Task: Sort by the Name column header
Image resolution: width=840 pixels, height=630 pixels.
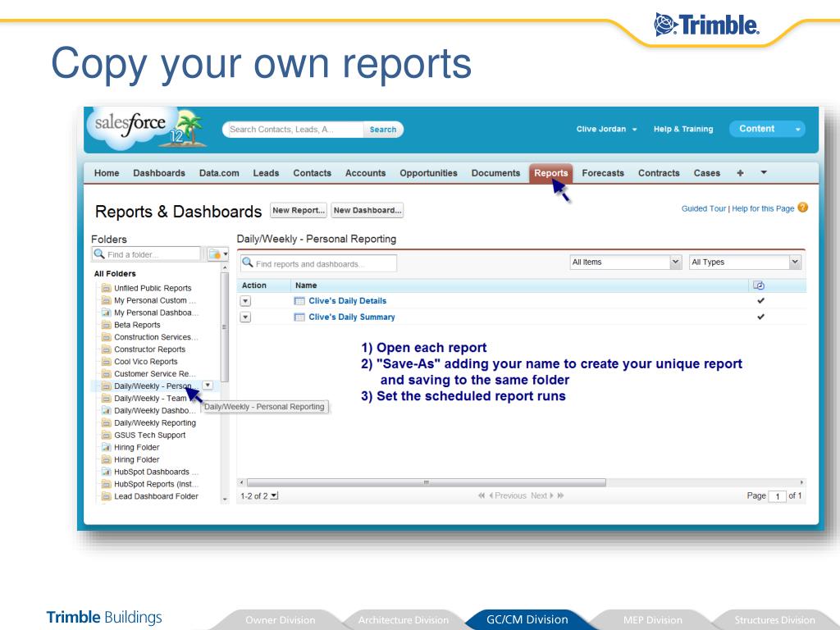Action: pos(306,285)
